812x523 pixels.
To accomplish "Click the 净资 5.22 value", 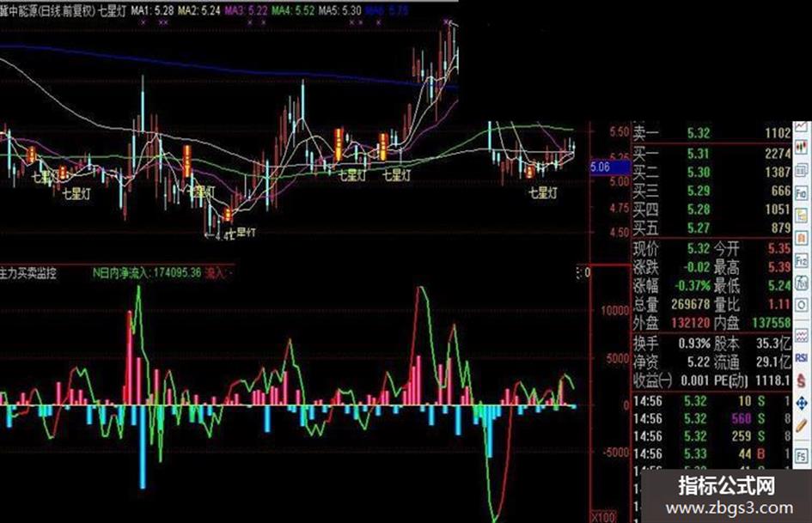I will [x=698, y=362].
